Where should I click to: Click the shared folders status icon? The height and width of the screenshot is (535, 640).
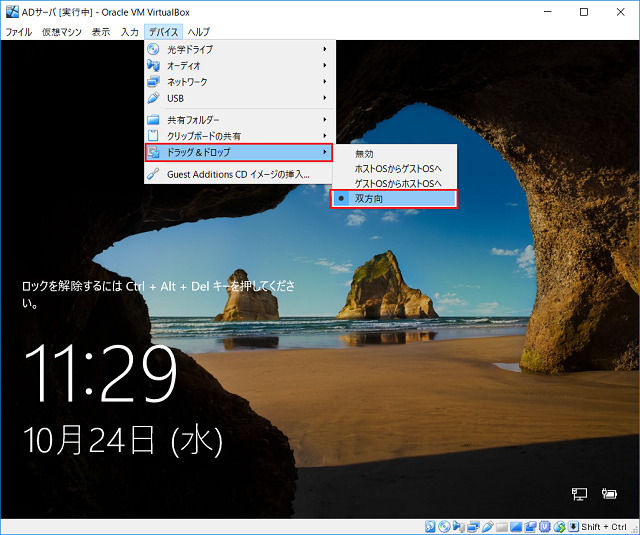click(502, 527)
